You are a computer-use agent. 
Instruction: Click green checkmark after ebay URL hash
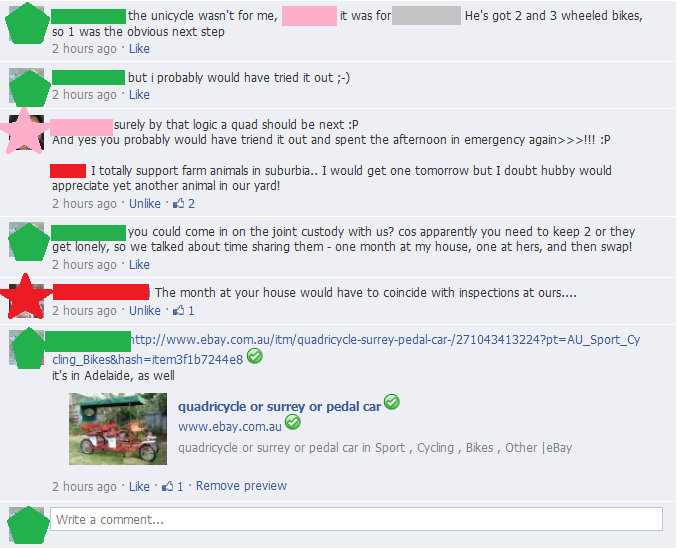(x=255, y=356)
